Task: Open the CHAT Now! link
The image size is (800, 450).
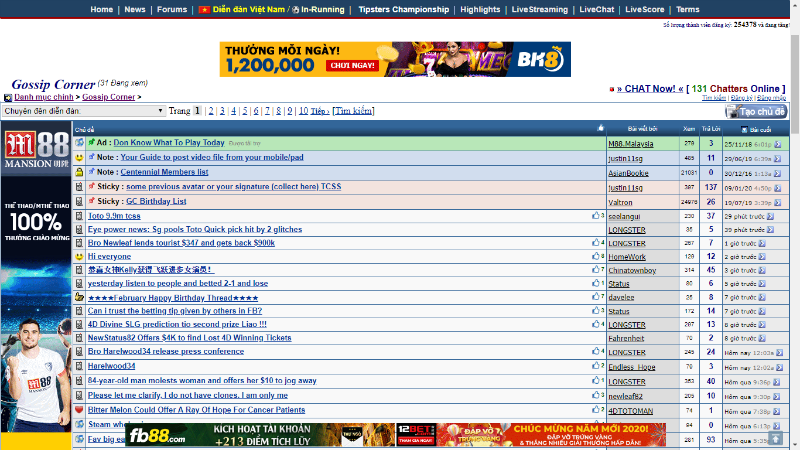Action: coord(649,89)
